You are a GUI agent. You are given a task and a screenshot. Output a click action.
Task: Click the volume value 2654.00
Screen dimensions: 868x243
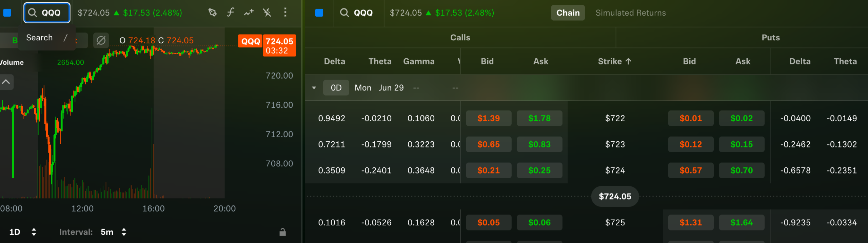pyautogui.click(x=71, y=62)
